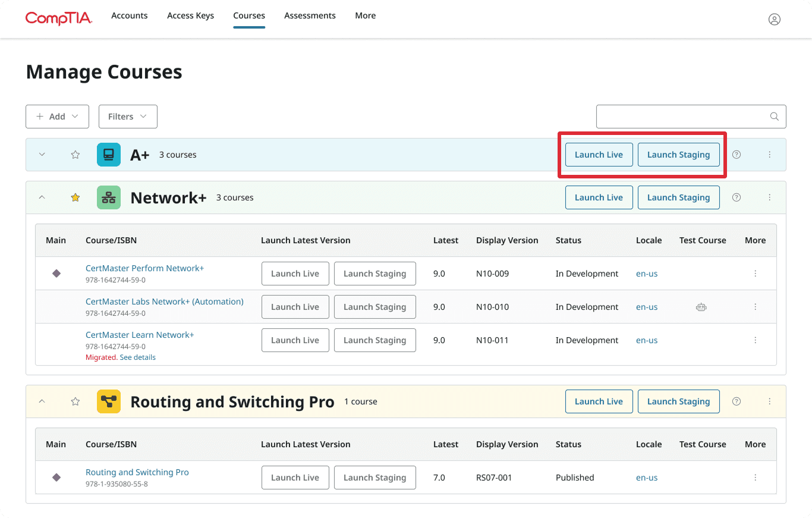The height and width of the screenshot is (518, 812).
Task: Click the Published status cell
Action: (575, 478)
